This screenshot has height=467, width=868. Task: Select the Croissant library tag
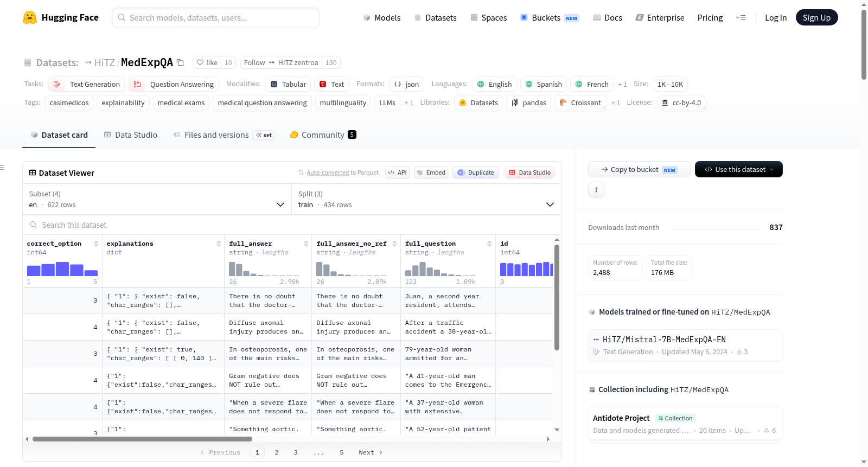coord(580,103)
